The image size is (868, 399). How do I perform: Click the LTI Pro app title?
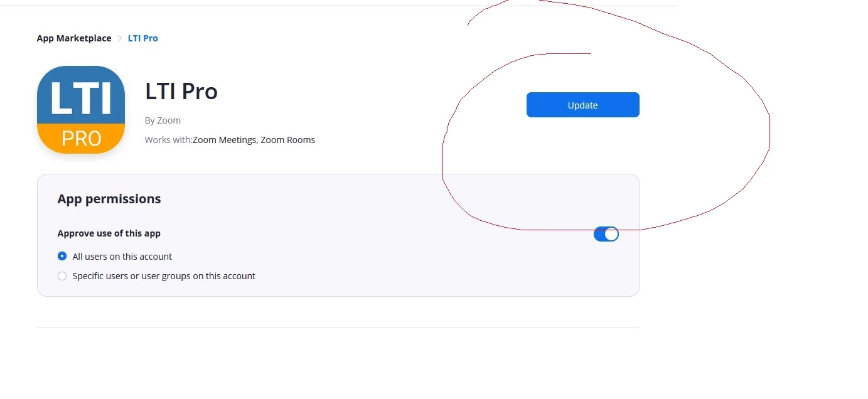click(181, 92)
